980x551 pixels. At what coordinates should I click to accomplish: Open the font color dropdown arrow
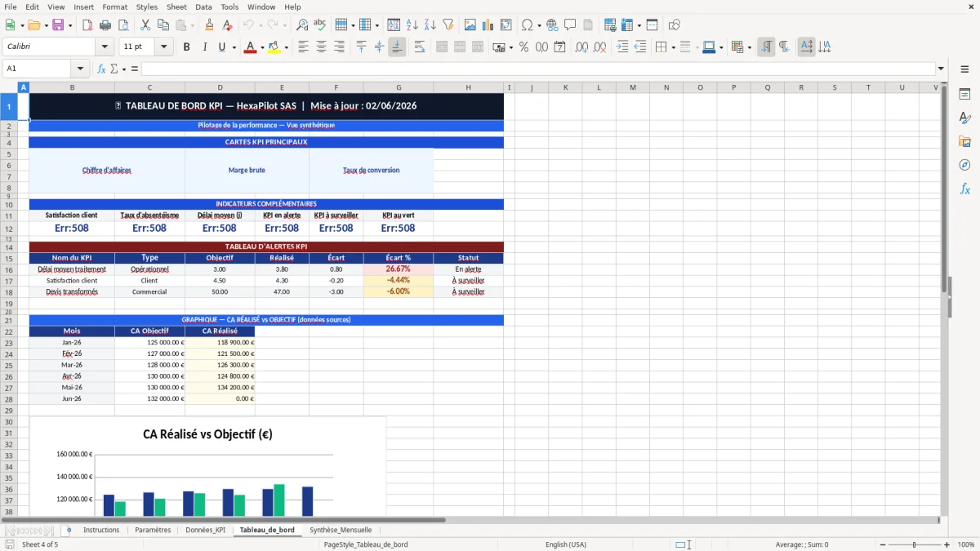point(261,47)
